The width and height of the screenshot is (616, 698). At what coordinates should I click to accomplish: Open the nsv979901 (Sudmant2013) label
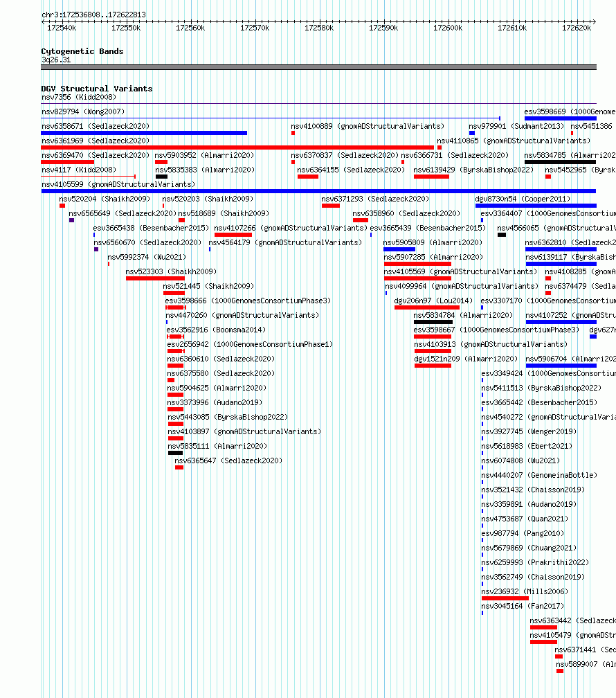(x=516, y=127)
